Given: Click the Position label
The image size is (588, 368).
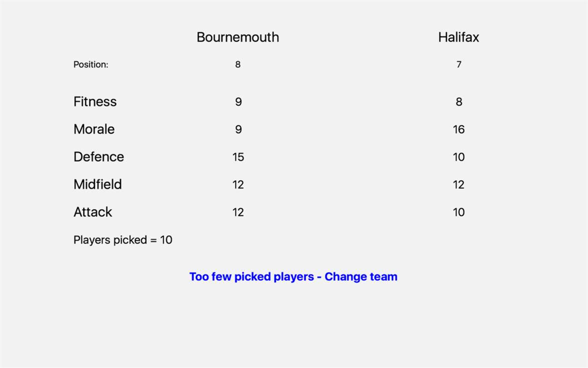Looking at the screenshot, I should pos(91,65).
